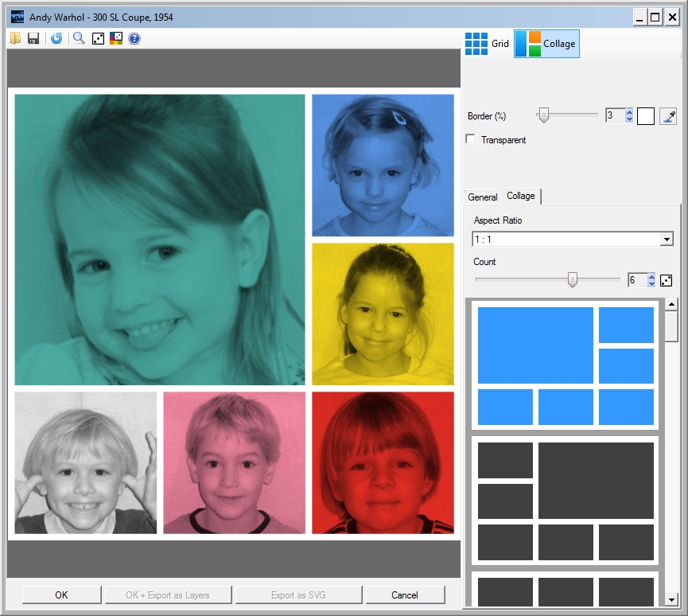Screen dimensions: 688x616
Task: Open the General tab
Action: click(x=482, y=197)
